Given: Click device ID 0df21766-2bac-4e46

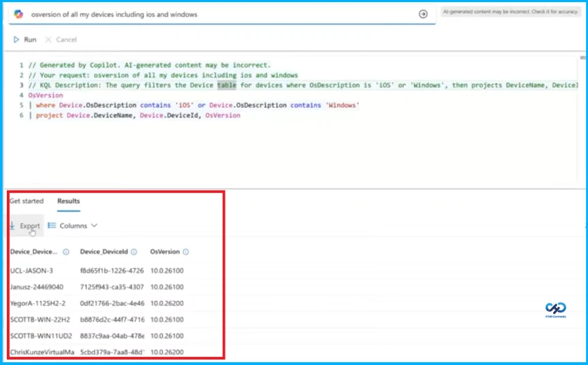Looking at the screenshot, I should point(112,303).
